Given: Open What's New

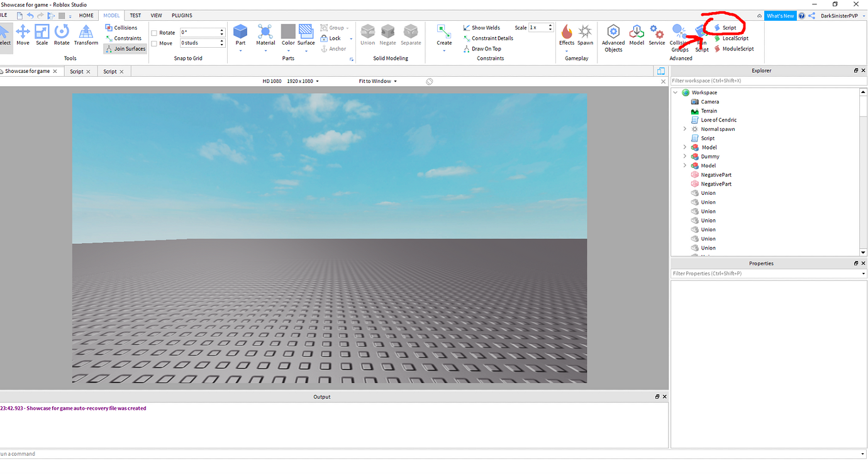Looking at the screenshot, I should click(x=781, y=15).
